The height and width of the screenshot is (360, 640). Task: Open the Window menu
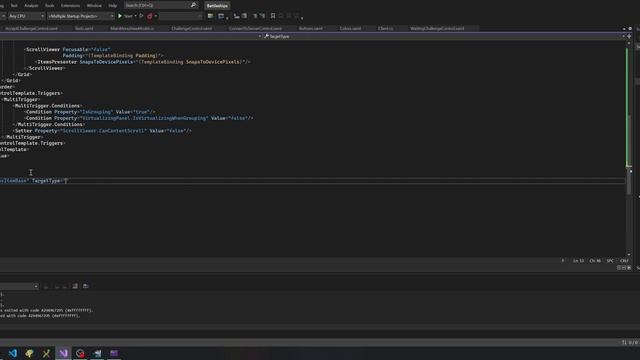[x=94, y=6]
